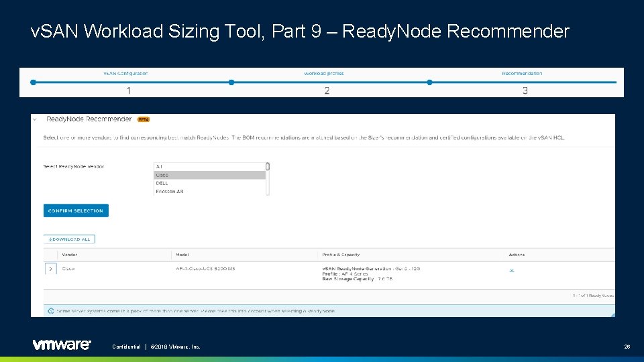644x362 pixels.
Task: Click the Workload profiles step label
Action: coord(324,74)
